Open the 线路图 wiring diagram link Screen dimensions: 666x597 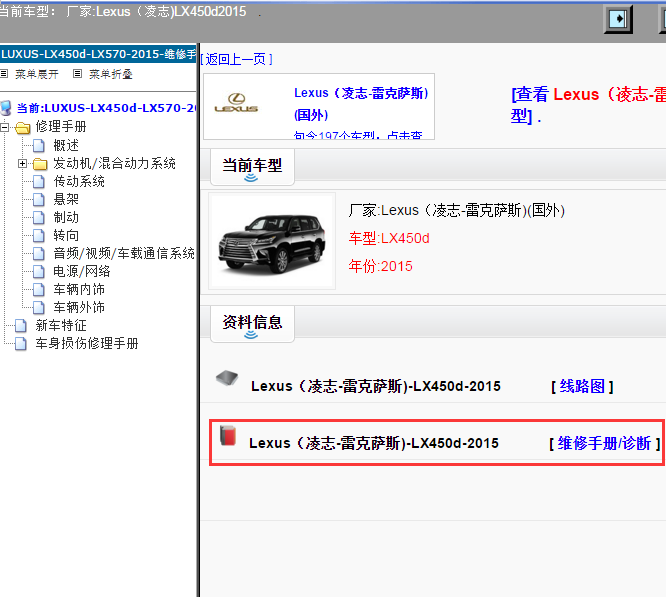click(x=582, y=386)
